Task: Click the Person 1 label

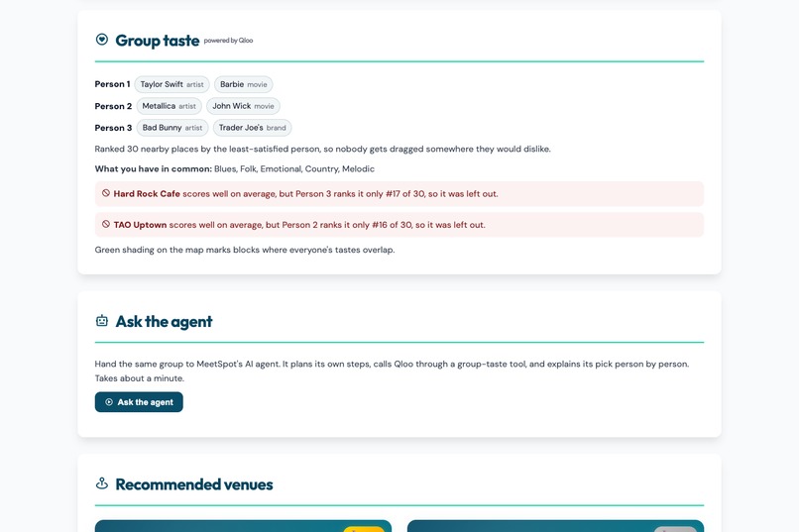Action: pos(112,84)
